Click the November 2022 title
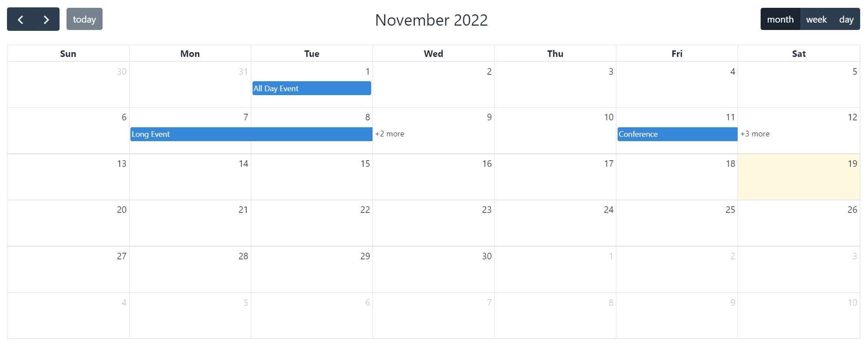 [432, 20]
